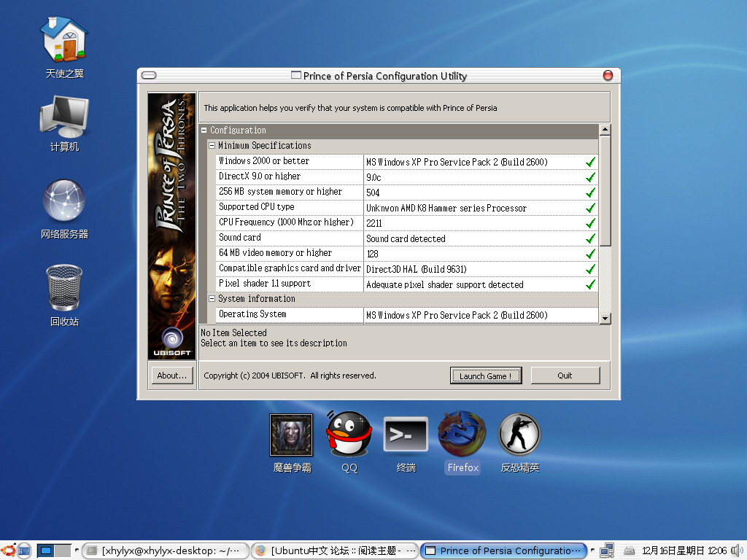Viewport: 747px width, 560px height.
Task: Select 'Compatible graphics card and driver' row
Action: point(407,268)
